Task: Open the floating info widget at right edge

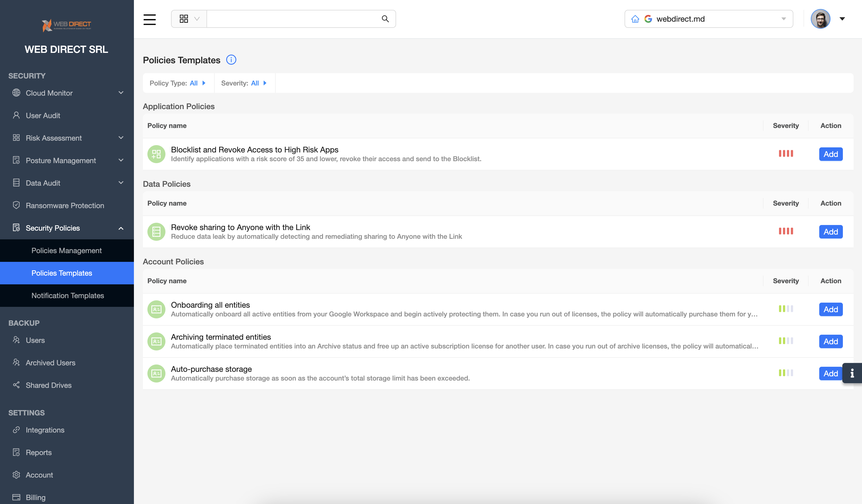Action: 852,373
